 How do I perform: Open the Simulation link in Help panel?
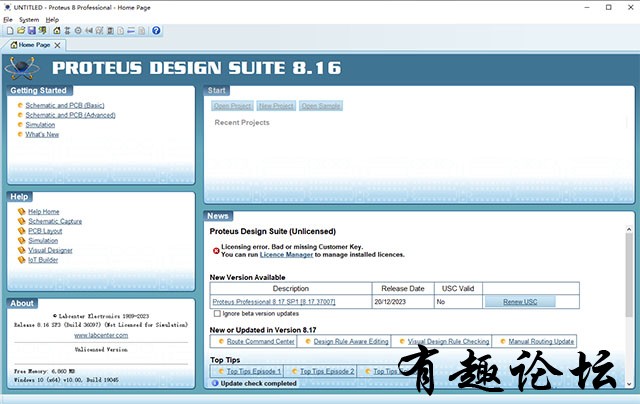43,241
